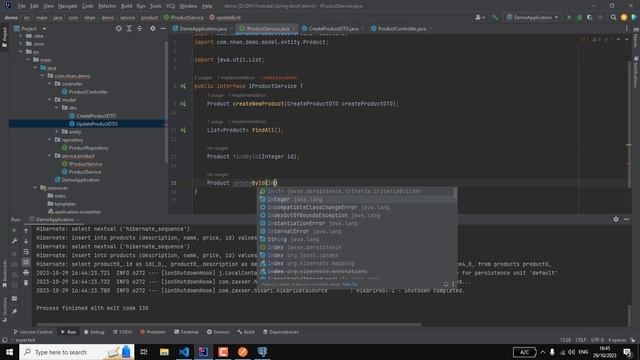Open Windows taskbar search box
640x360 pixels.
[77, 352]
